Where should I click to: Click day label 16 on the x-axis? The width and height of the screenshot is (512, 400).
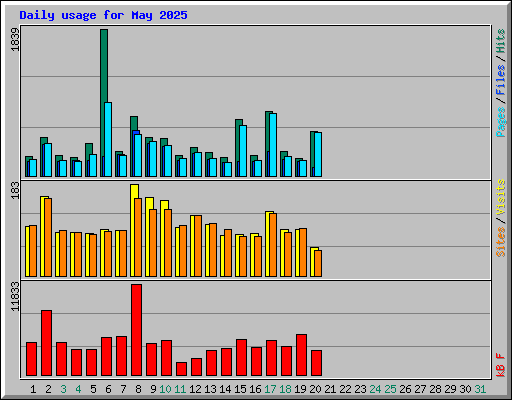click(x=255, y=389)
